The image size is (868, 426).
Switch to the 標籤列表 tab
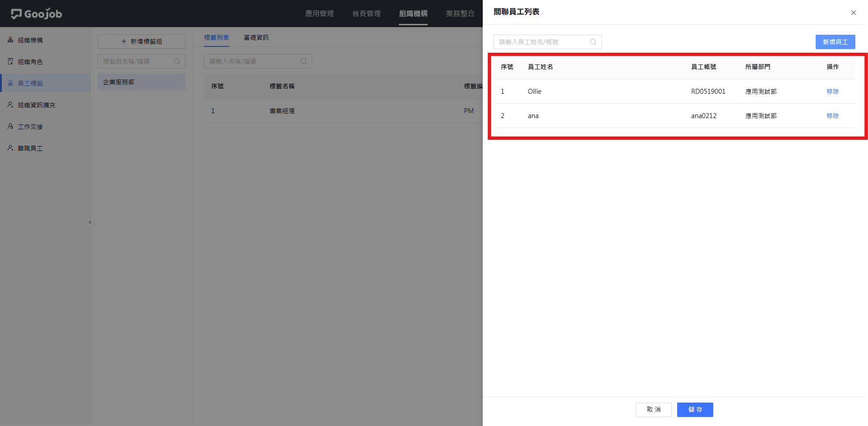(217, 37)
